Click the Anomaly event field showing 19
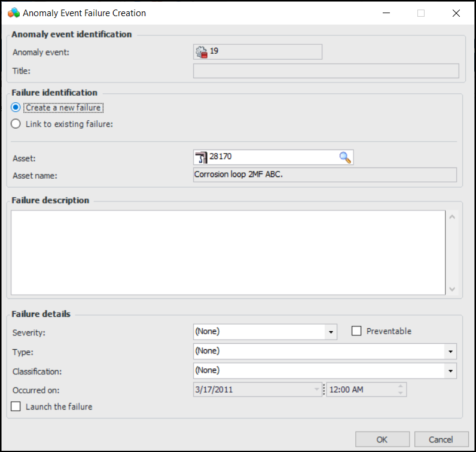Viewport: 476px width, 452px height. click(x=258, y=52)
